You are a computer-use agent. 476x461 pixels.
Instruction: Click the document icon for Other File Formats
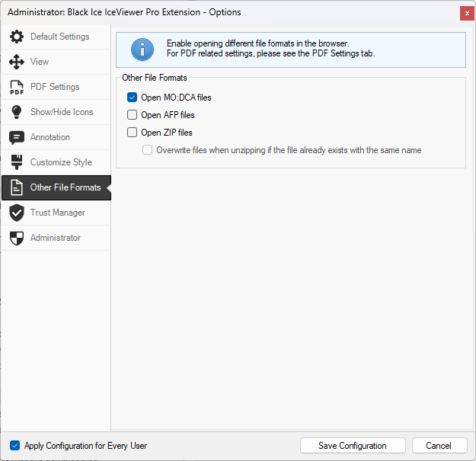pos(17,187)
